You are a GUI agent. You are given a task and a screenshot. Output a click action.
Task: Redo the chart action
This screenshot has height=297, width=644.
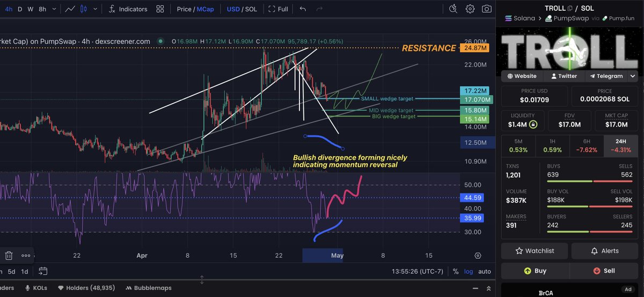319,9
